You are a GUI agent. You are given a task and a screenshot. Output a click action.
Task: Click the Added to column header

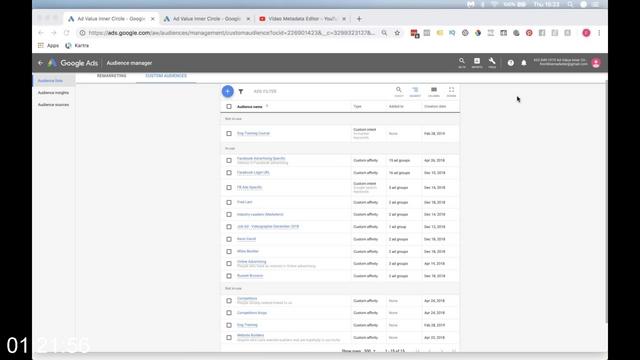coord(396,107)
